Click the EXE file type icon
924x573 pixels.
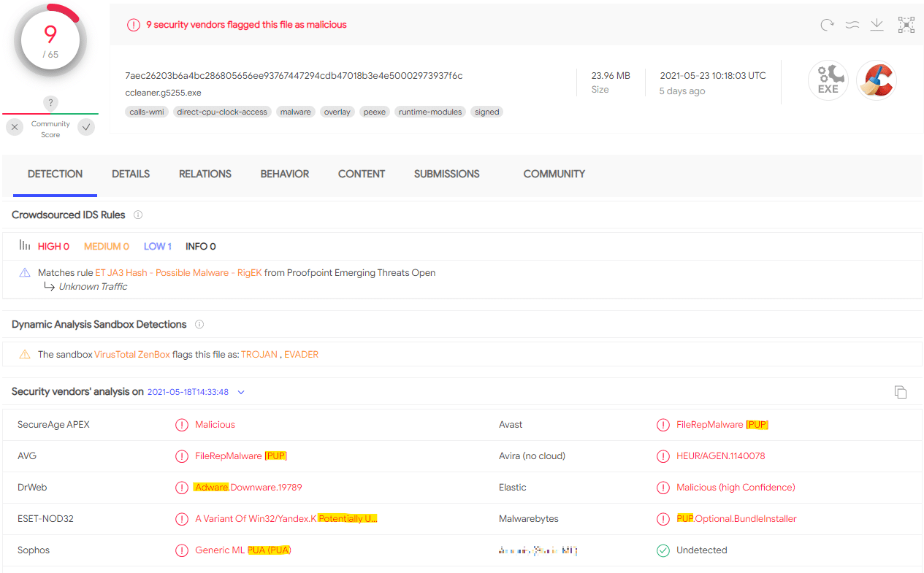828,80
